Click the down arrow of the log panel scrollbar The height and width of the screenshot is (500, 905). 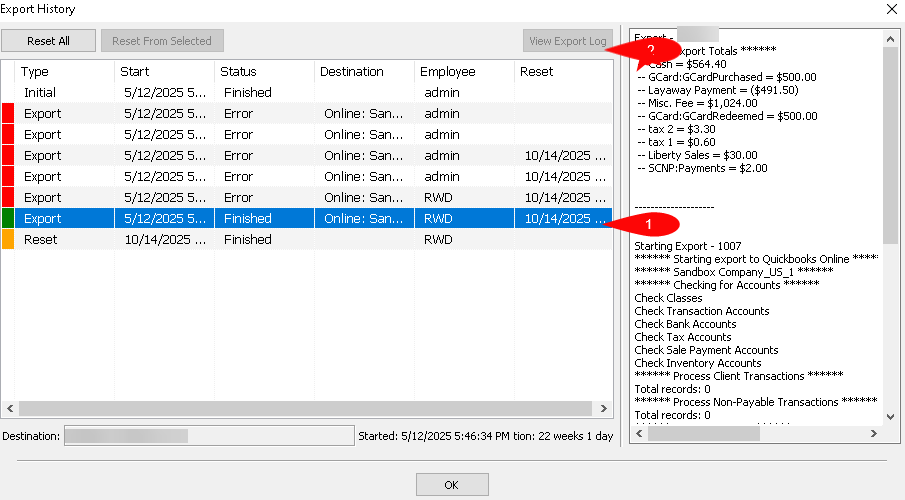tap(891, 416)
